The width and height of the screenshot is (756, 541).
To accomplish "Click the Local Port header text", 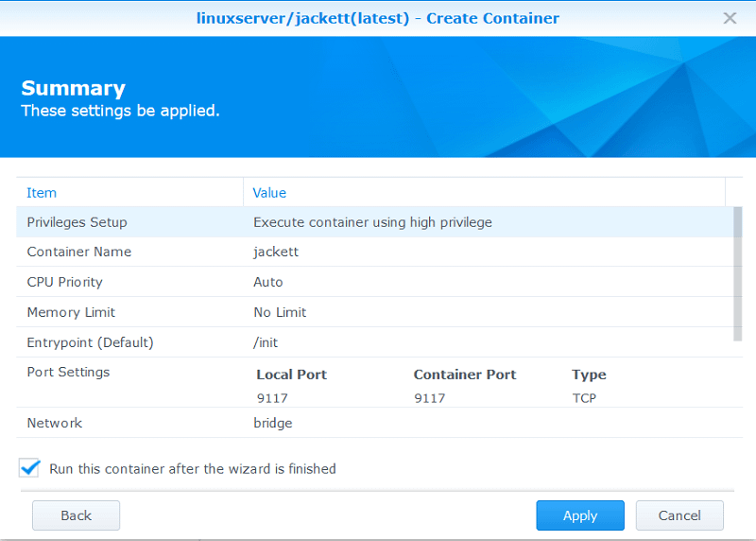I will point(292,375).
